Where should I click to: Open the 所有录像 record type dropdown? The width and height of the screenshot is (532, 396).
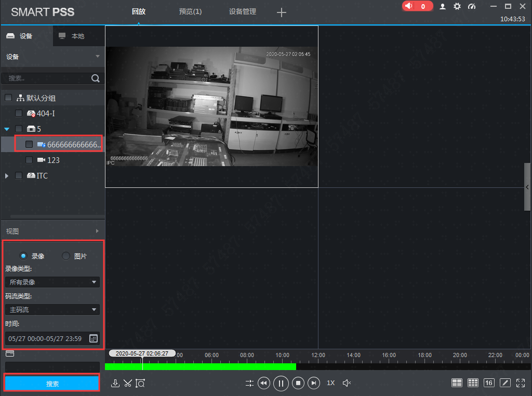pos(52,282)
